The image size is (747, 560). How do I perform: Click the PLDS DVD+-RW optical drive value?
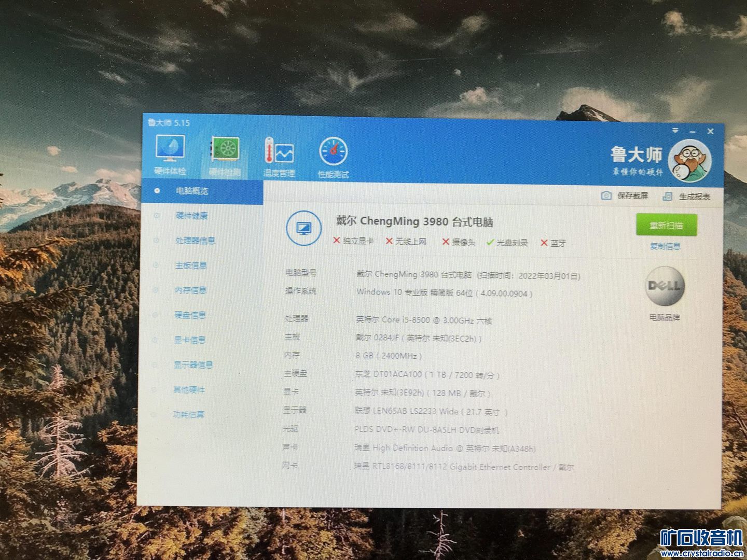[427, 430]
